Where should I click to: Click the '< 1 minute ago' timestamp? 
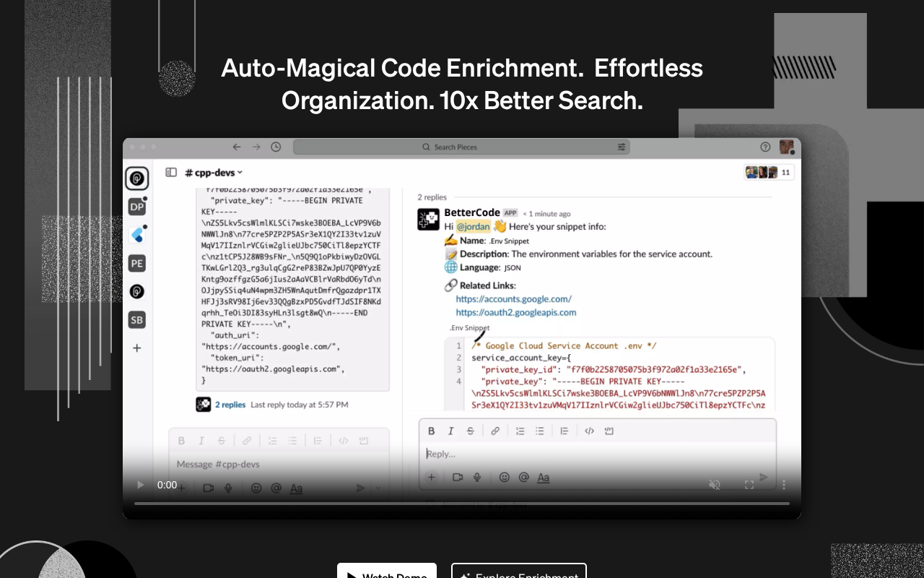[x=546, y=213]
